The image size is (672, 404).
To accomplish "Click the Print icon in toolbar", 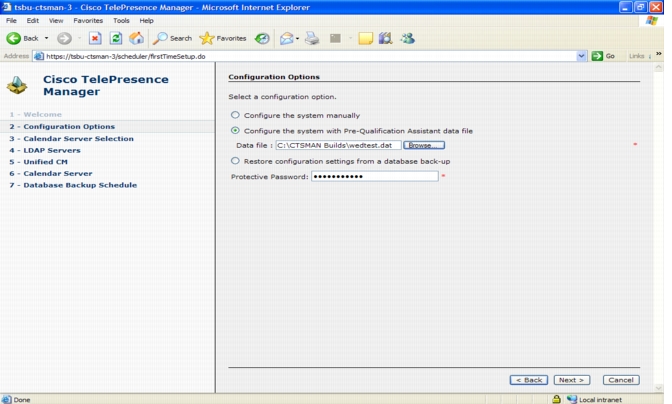I will point(312,39).
